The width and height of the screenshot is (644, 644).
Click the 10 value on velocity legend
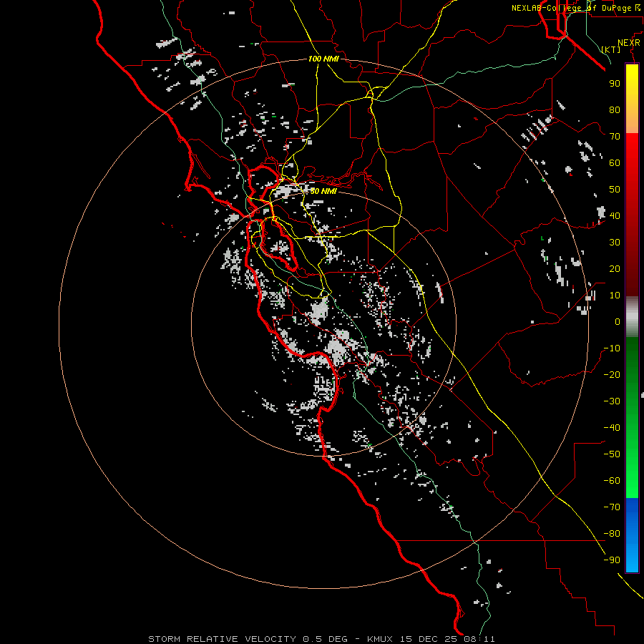(x=615, y=296)
